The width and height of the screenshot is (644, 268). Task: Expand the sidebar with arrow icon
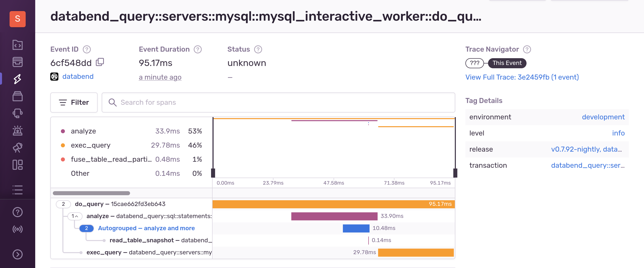(17, 254)
